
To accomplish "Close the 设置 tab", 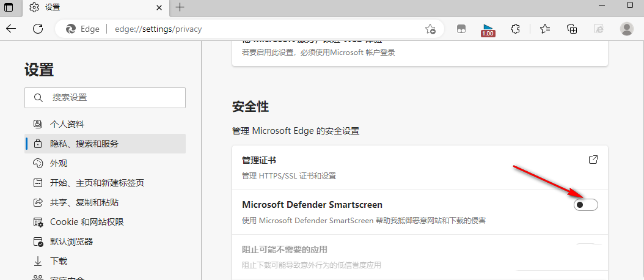I will tap(159, 7).
